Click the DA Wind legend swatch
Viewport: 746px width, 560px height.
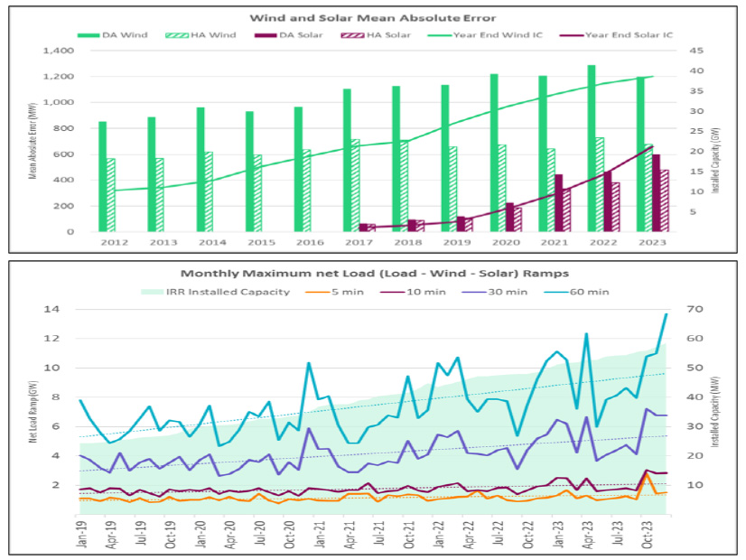coord(92,35)
